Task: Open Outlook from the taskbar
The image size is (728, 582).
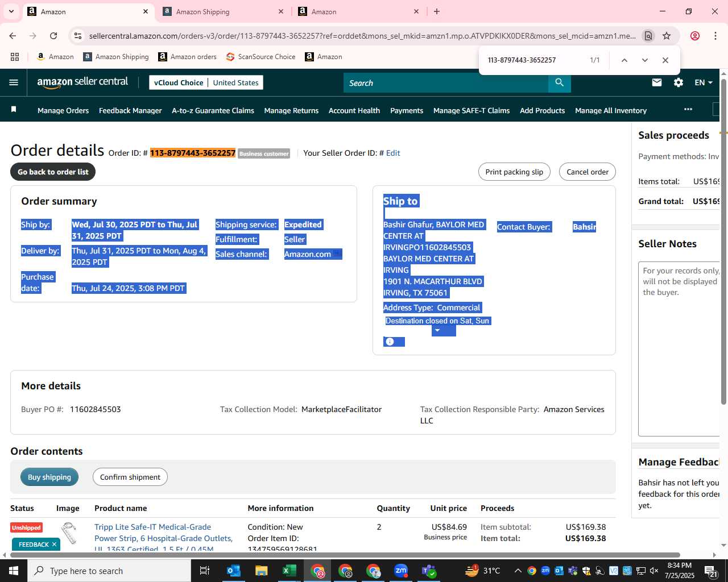Action: coord(234,571)
